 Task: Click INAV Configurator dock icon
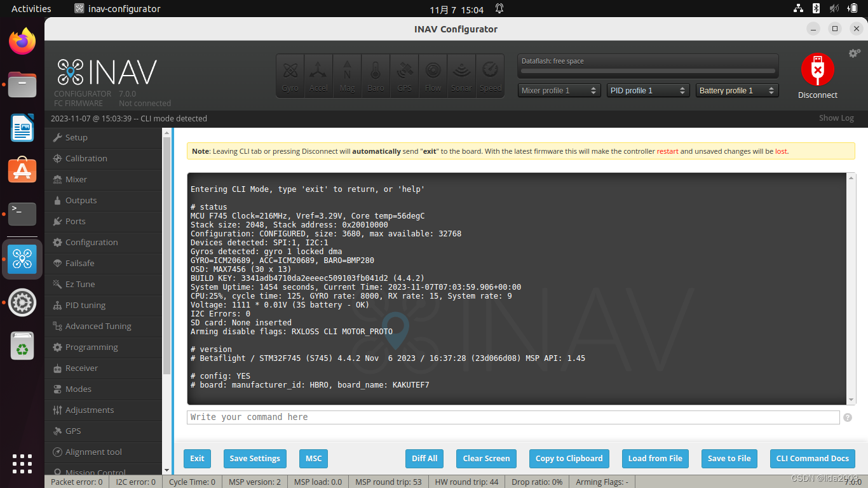pos(22,259)
